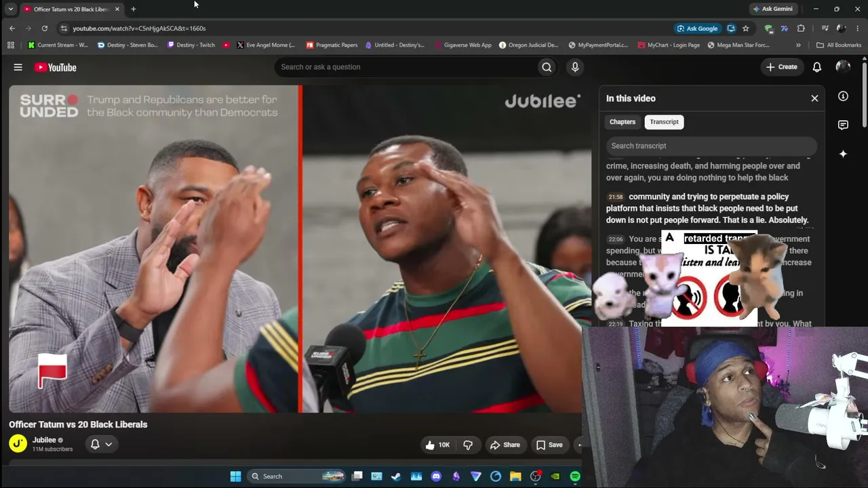The image size is (868, 488).
Task: Switch to the Chapters tab
Action: click(623, 122)
